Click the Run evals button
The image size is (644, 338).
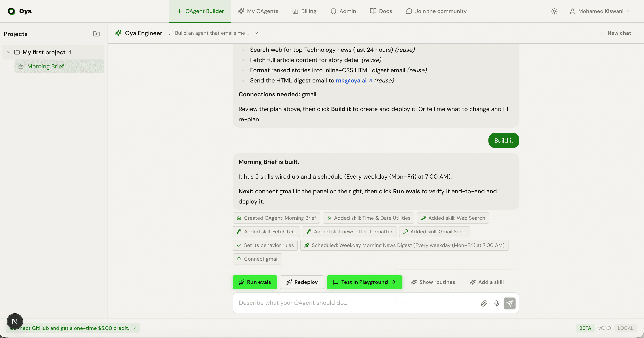(x=255, y=282)
